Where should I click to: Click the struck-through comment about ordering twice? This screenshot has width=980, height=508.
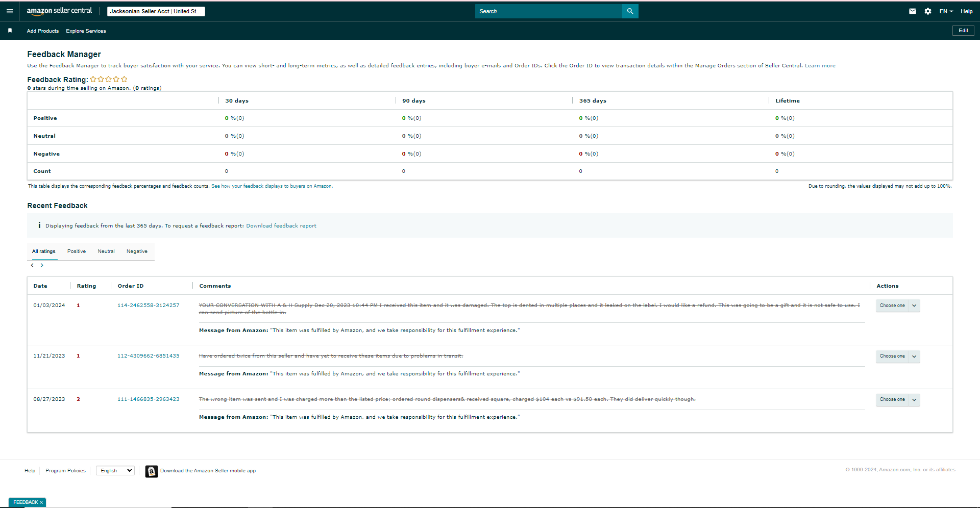coord(331,356)
